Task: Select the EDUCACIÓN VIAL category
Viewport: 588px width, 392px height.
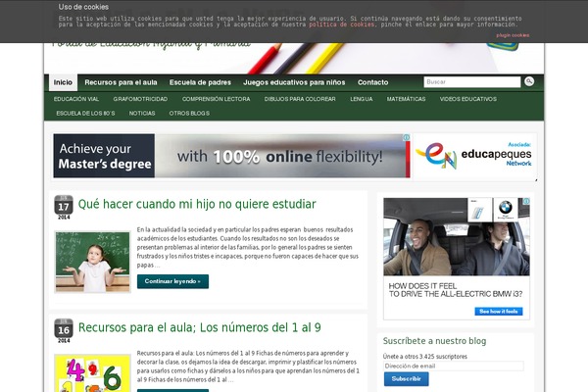Action: point(76,99)
